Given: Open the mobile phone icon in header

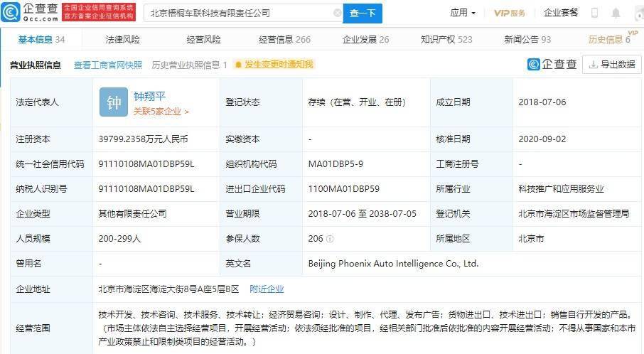Looking at the screenshot, I should 594,13.
